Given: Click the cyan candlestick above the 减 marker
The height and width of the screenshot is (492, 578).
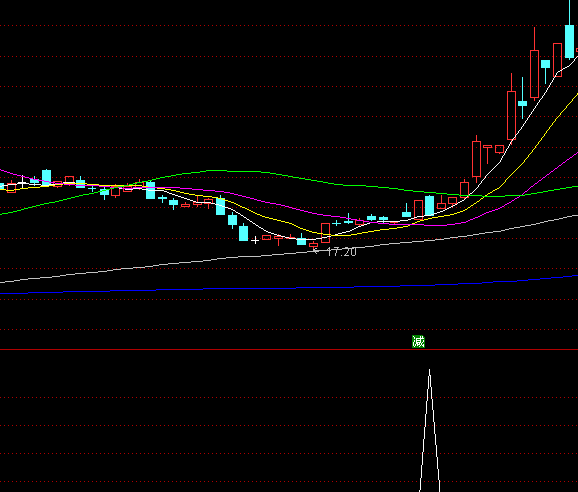Looking at the screenshot, I should click(429, 206).
